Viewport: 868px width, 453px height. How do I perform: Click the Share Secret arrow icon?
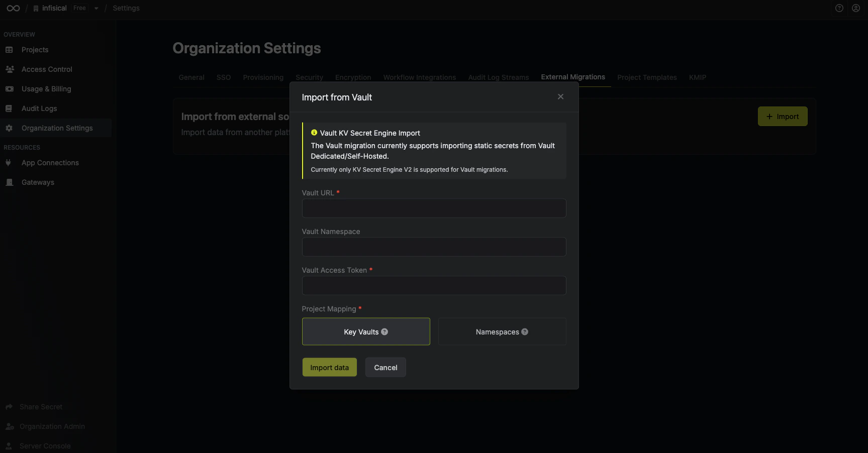(9, 407)
